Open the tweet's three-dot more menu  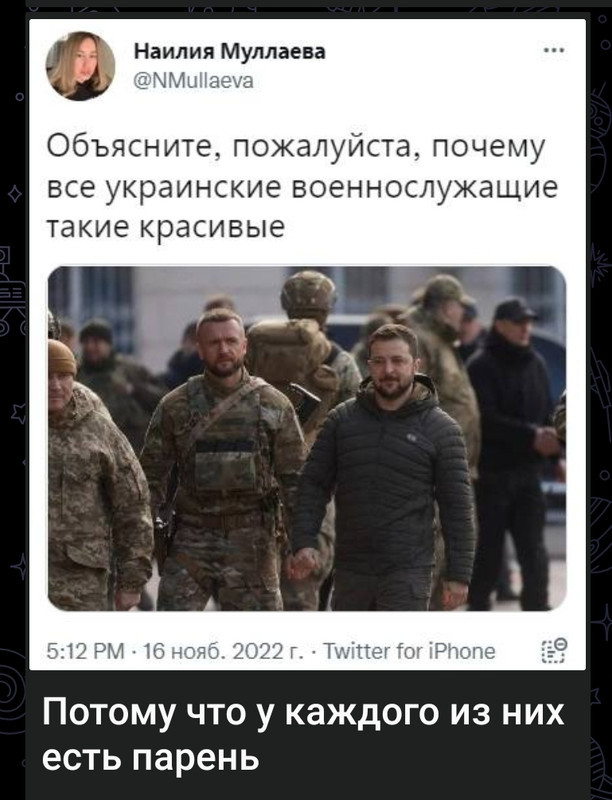pos(554,51)
